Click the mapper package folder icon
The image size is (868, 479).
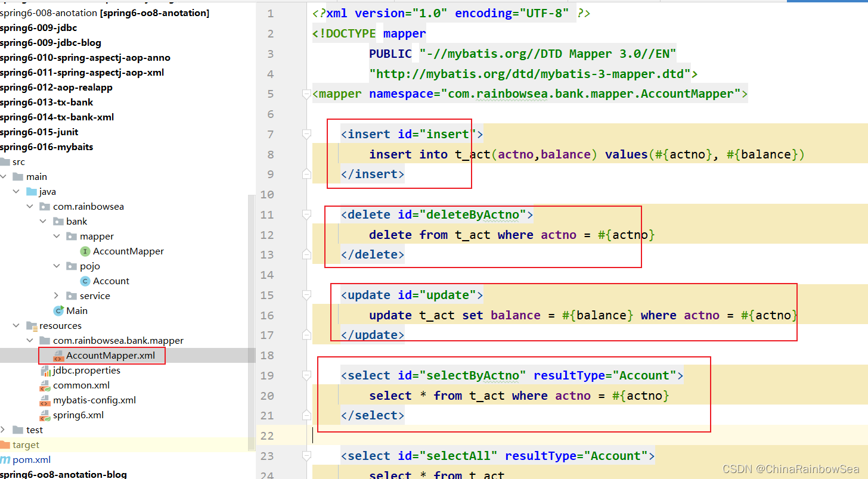click(72, 237)
